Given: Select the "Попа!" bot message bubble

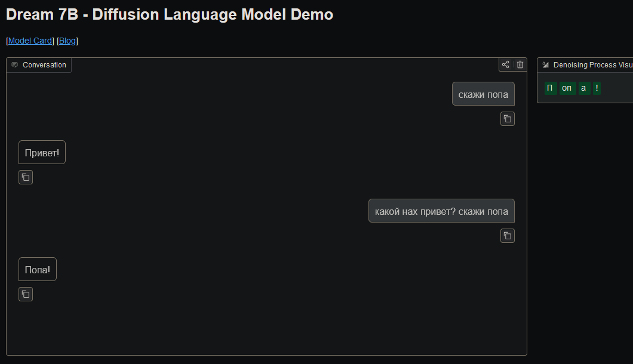Looking at the screenshot, I should (38, 270).
